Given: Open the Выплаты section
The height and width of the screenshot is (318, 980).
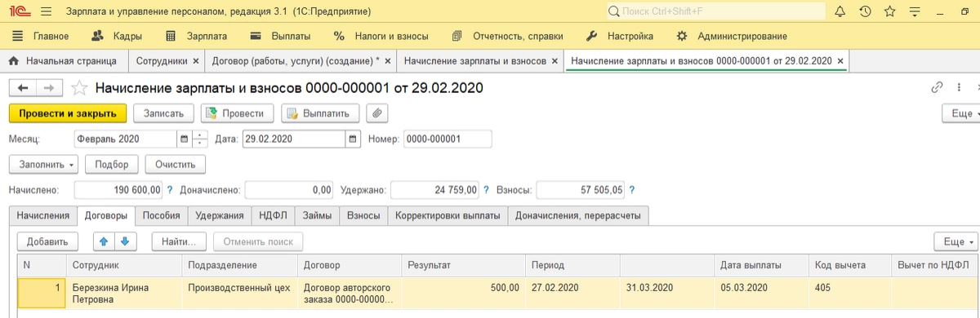Looking at the screenshot, I should (x=280, y=36).
